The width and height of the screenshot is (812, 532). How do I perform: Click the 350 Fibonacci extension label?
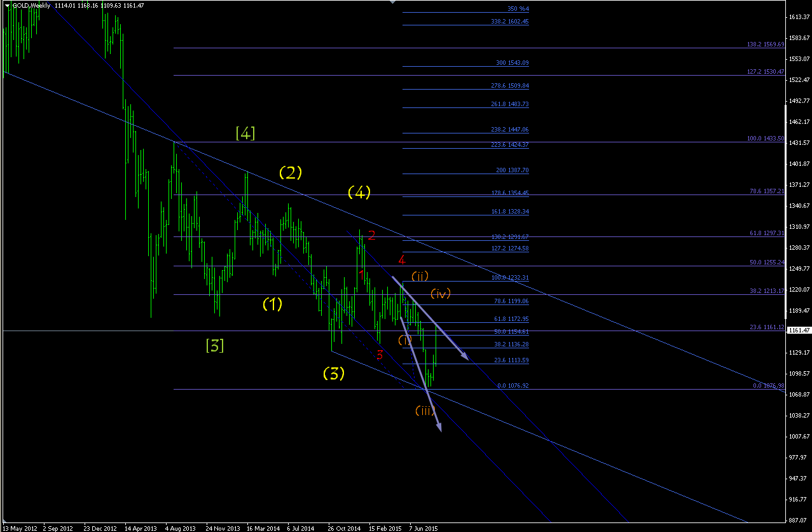pos(518,9)
